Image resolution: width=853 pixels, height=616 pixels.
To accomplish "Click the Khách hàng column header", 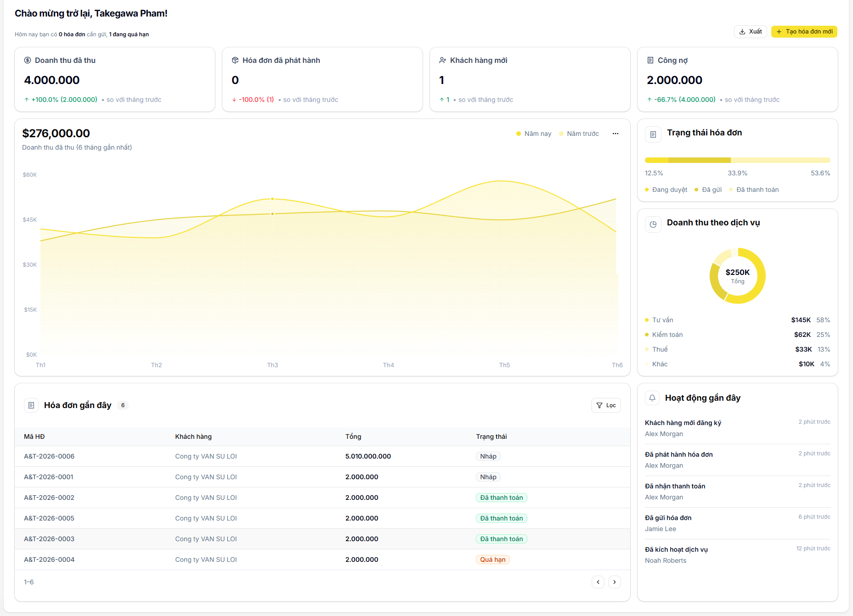I will (193, 437).
